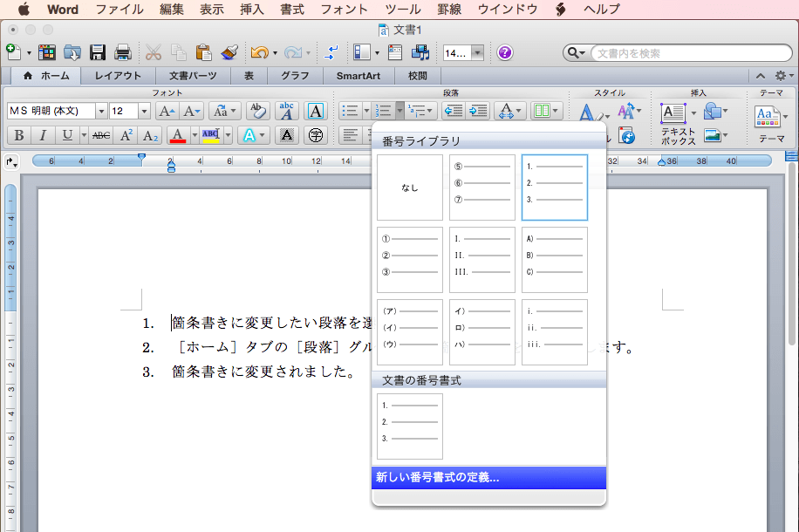The height and width of the screenshot is (532, 799).
Task: Toggle align text left button
Action: point(350,135)
